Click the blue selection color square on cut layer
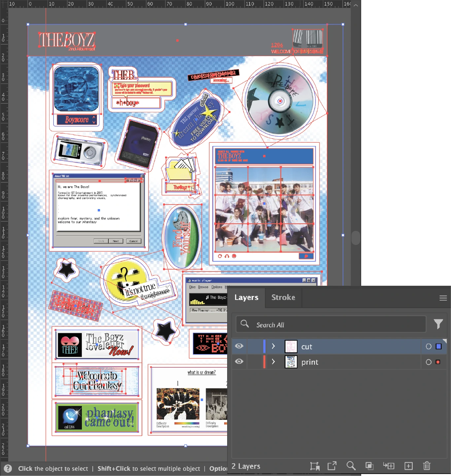Image resolution: width=451 pixels, height=476 pixels. tap(438, 347)
